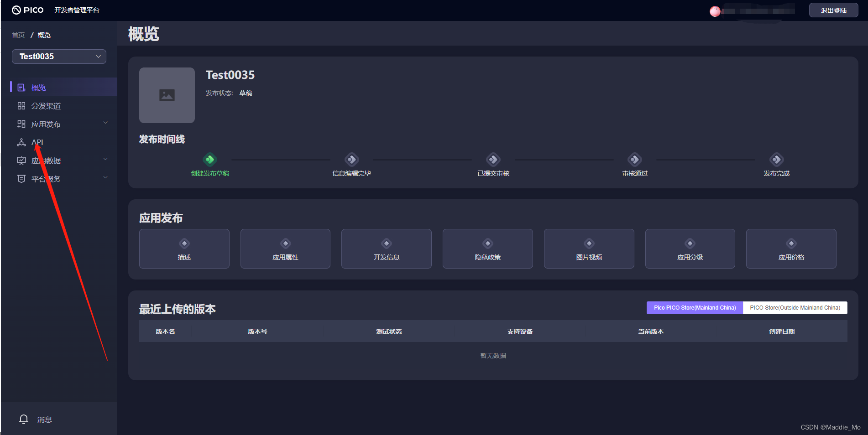This screenshot has width=868, height=435.
Task: Click the Test0035 app title heading
Action: click(230, 75)
